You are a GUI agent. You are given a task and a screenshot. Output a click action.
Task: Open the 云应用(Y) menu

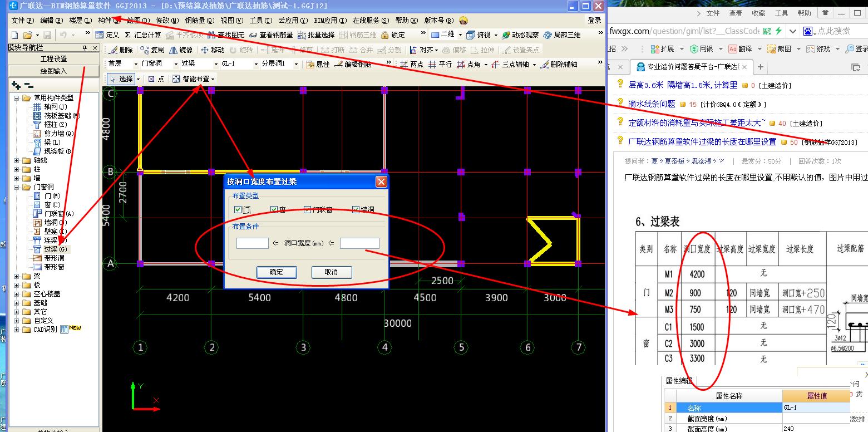[293, 21]
